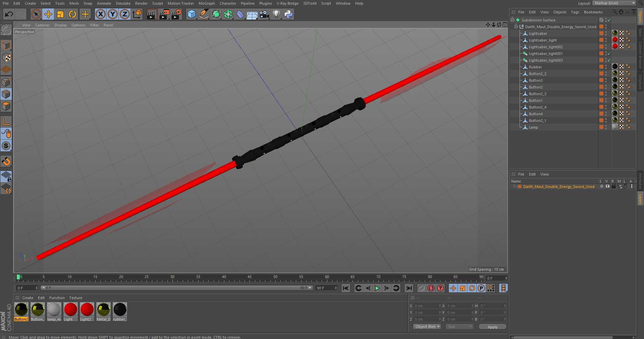The width and height of the screenshot is (644, 339).
Task: Open the Character menu
Action: [x=228, y=3]
